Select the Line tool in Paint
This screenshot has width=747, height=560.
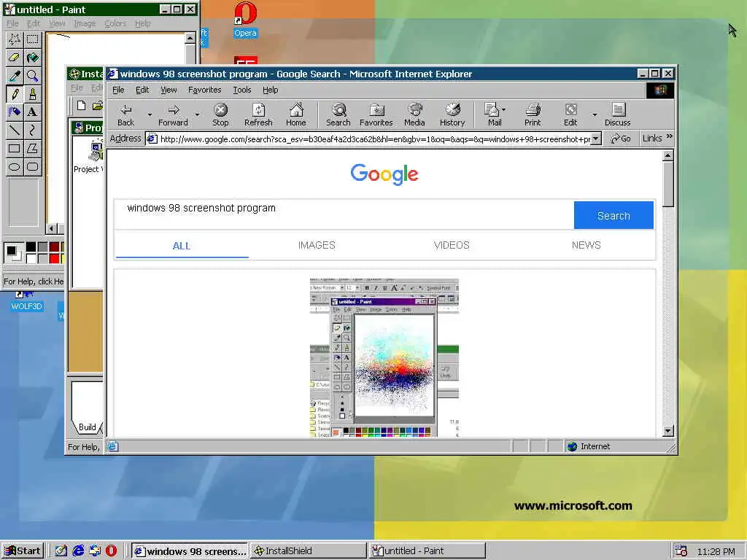point(15,130)
